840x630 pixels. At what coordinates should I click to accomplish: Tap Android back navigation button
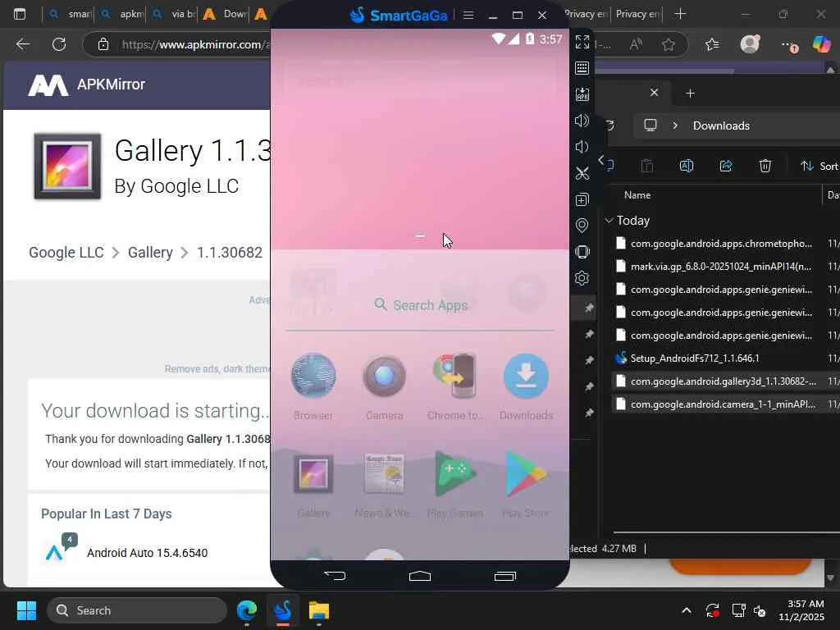336,576
